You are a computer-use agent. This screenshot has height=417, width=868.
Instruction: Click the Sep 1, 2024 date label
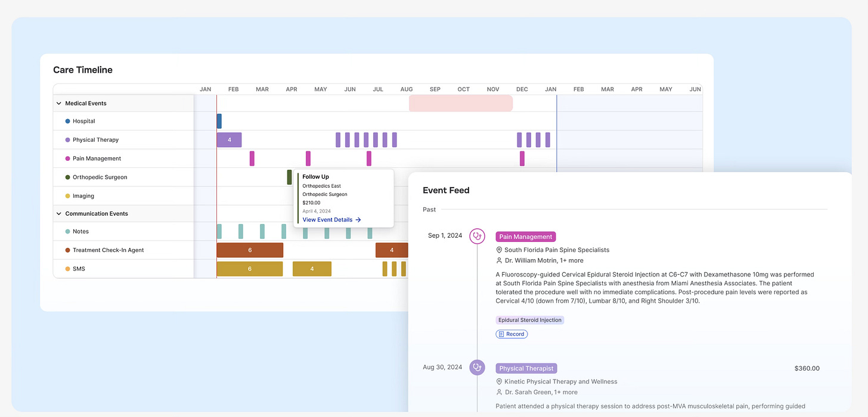(445, 235)
